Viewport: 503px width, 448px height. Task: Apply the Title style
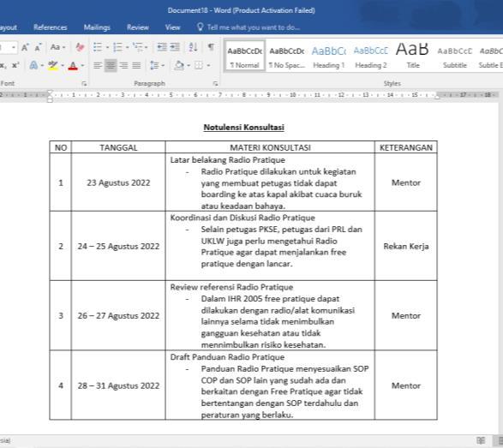tap(413, 56)
